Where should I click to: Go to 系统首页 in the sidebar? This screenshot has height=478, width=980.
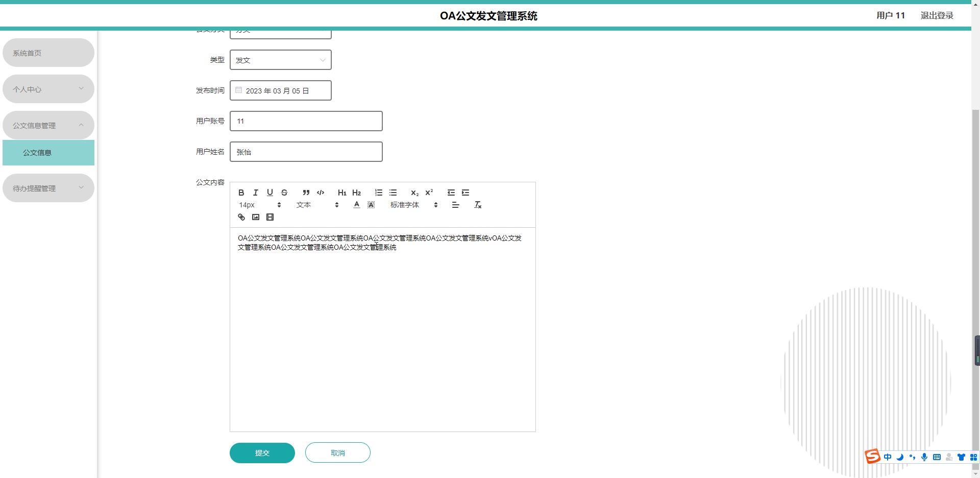pos(48,53)
